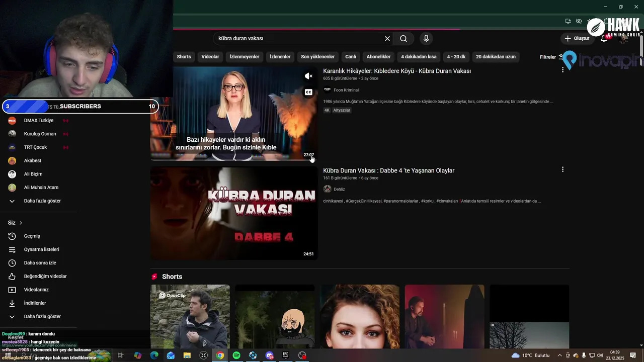Select the Shorts filter chip

point(184,57)
